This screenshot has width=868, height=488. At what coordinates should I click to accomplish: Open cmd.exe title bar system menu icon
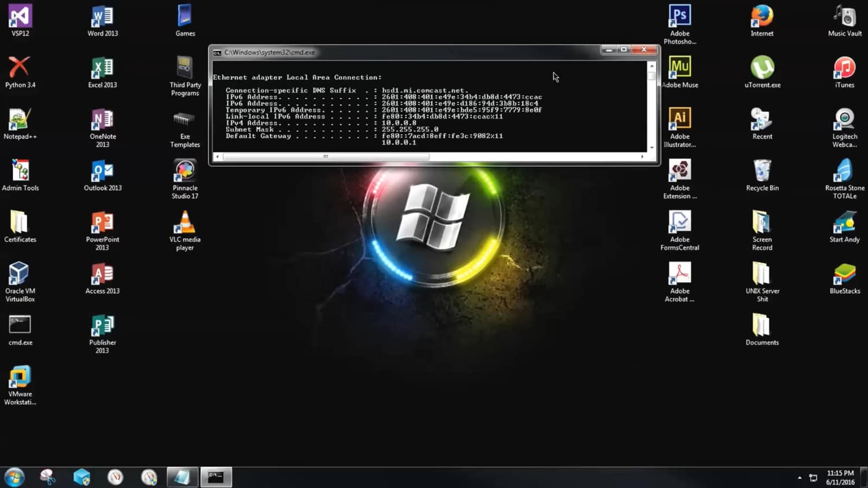(x=217, y=53)
